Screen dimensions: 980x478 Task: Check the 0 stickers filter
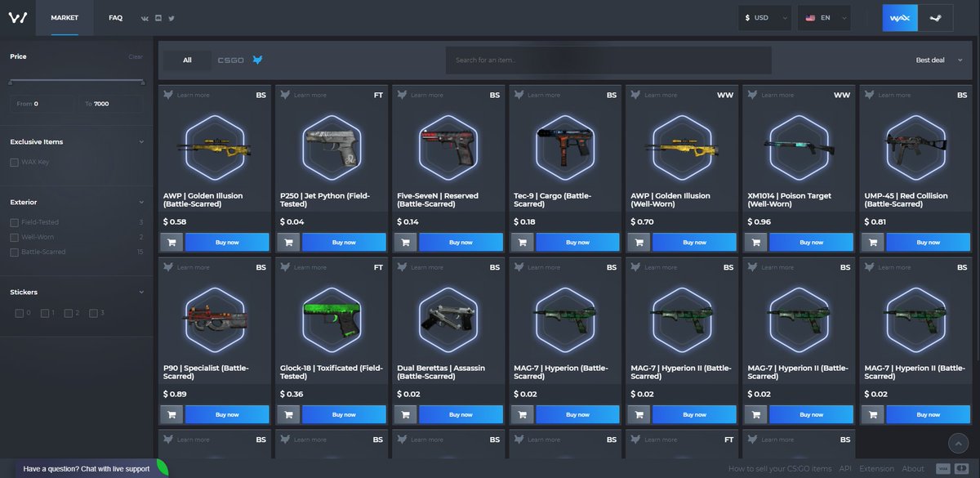click(x=20, y=313)
